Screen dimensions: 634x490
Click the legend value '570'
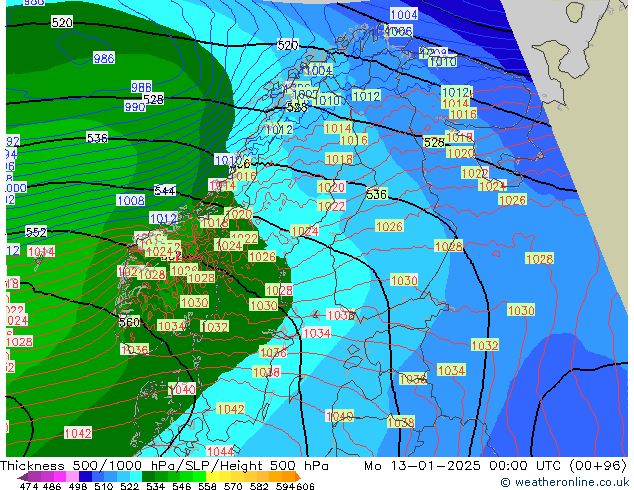coord(233,486)
